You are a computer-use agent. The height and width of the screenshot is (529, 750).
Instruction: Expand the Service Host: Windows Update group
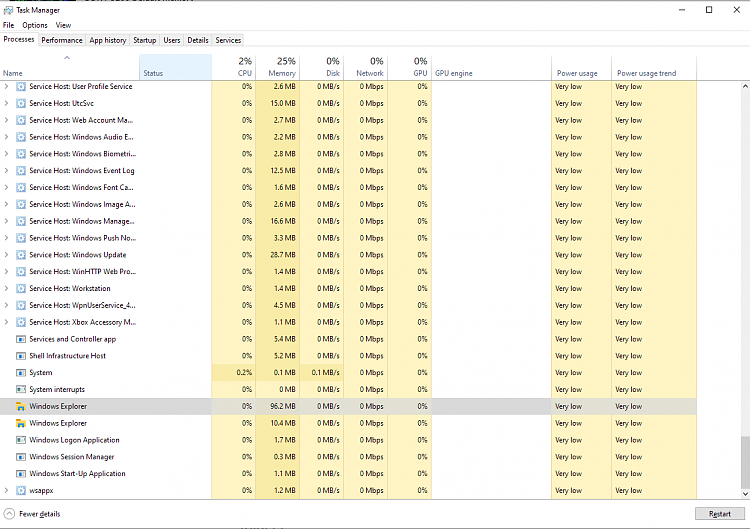[x=6, y=255]
